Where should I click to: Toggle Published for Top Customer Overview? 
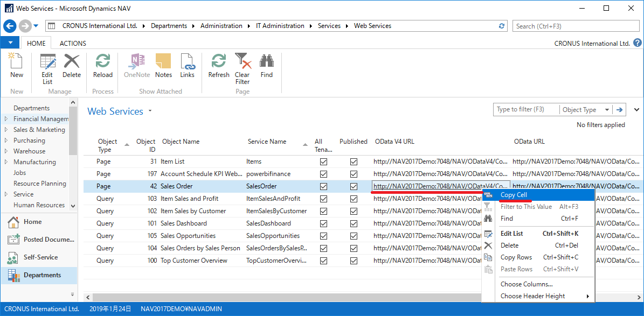[x=354, y=261]
